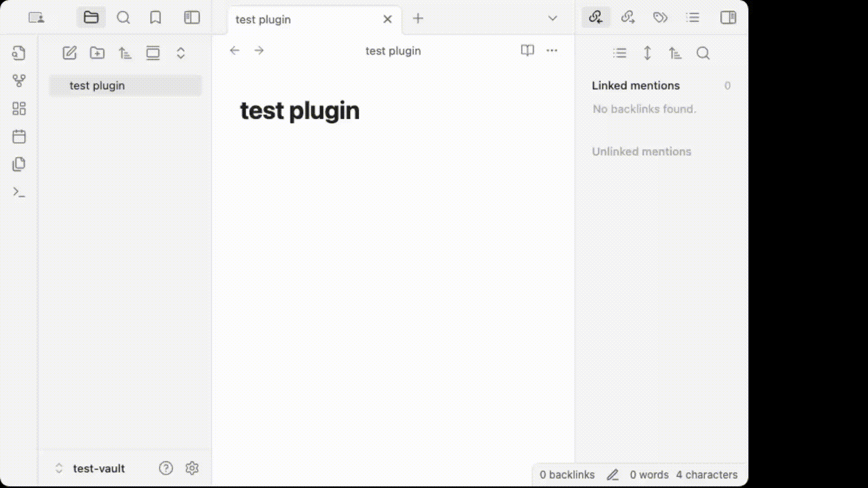The height and width of the screenshot is (488, 868).
Task: Select the tags panel icon
Action: (660, 17)
